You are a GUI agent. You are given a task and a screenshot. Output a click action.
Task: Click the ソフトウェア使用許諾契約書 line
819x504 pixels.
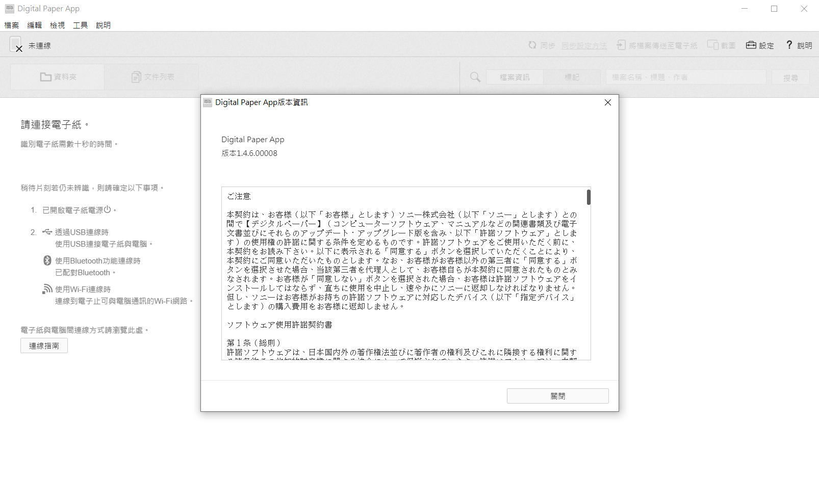279,325
